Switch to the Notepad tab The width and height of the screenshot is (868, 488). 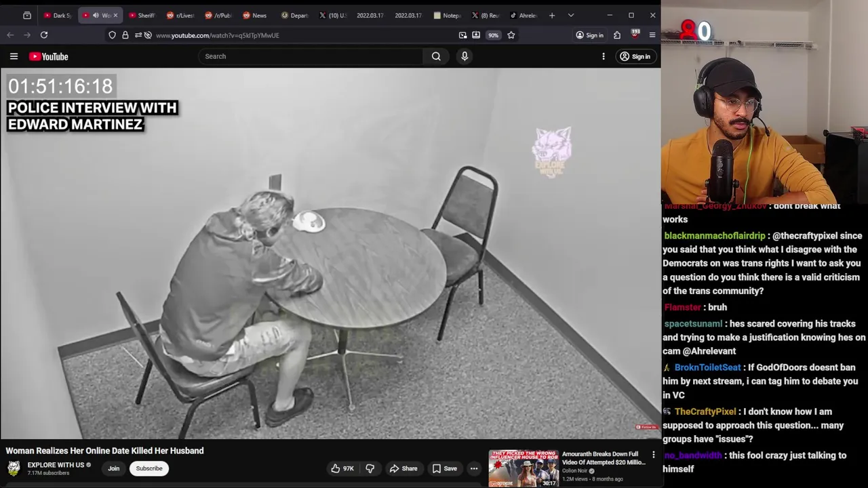(x=446, y=15)
